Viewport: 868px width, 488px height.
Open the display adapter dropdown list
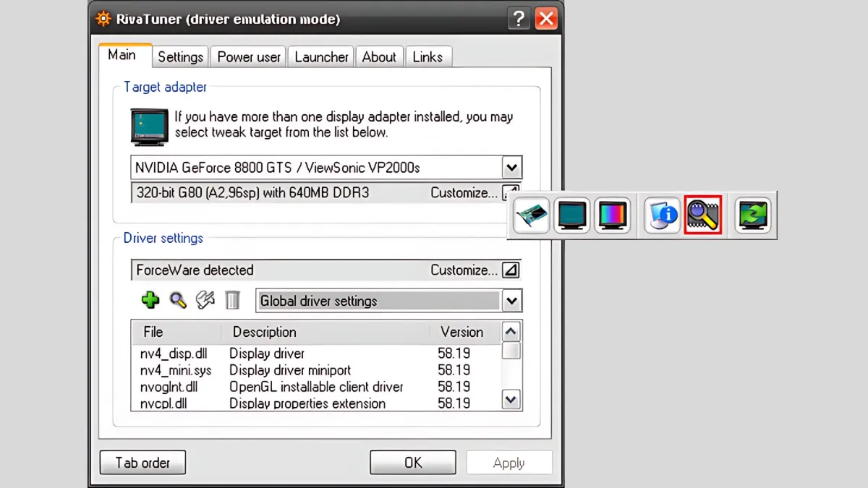pyautogui.click(x=511, y=167)
